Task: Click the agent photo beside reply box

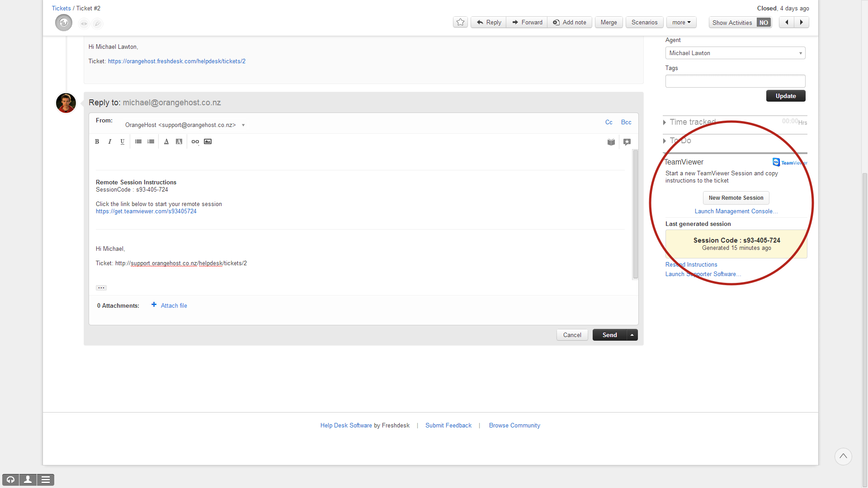Action: click(66, 103)
